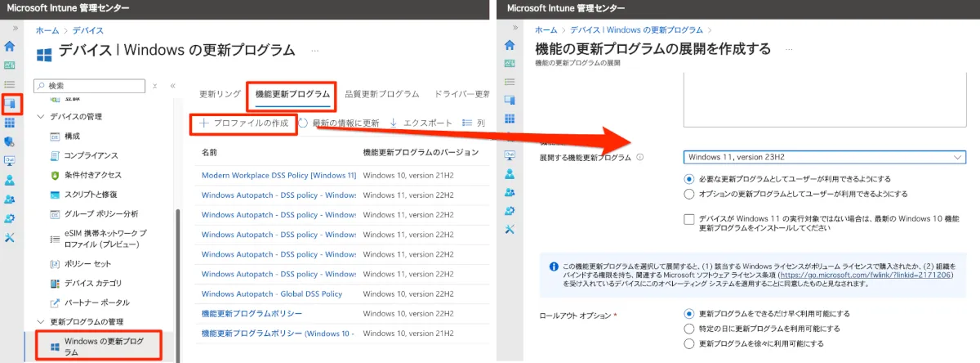This screenshot has width=980, height=363.
Task: Click エクスポート button
Action: coord(421,123)
